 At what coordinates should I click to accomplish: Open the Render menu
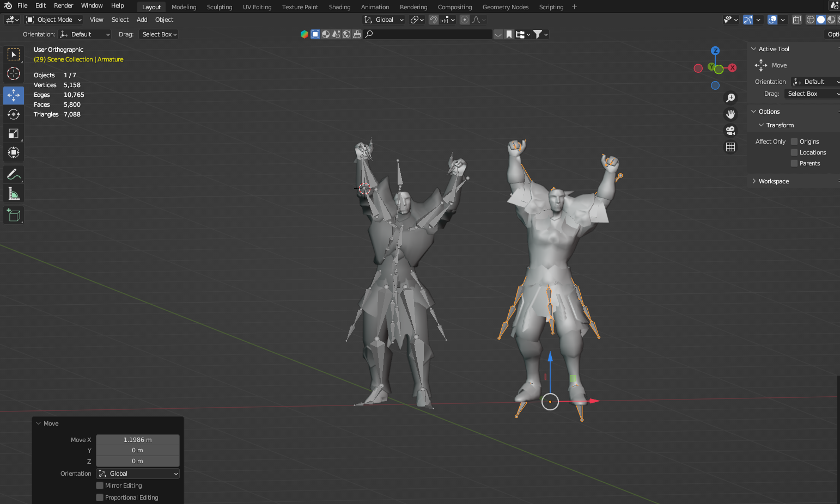[x=64, y=5]
